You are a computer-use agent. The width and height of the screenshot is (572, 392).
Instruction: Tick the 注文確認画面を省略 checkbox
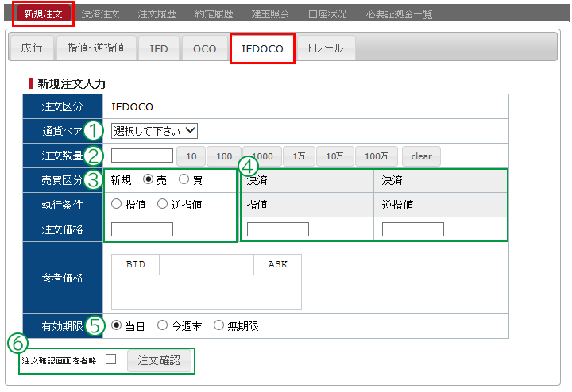tap(111, 359)
